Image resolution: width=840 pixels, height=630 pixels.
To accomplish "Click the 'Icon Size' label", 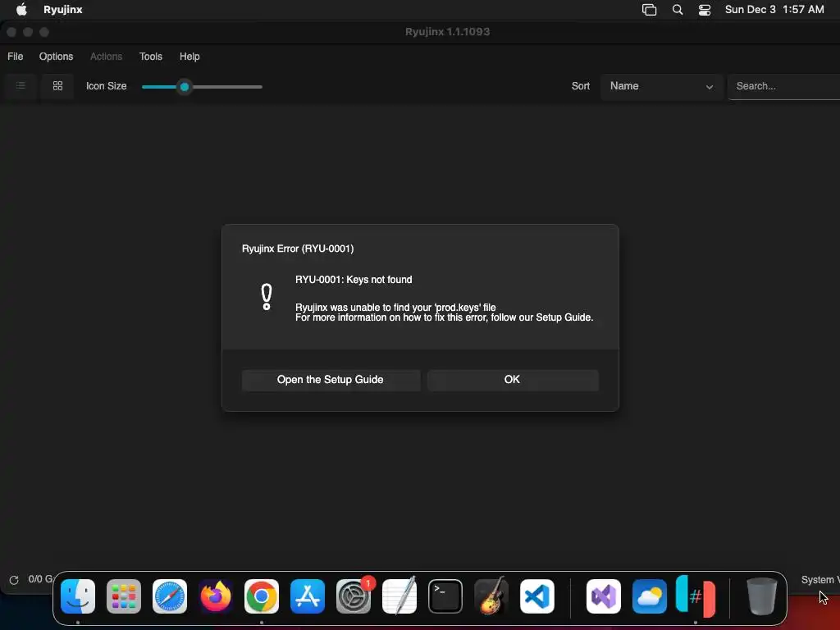I will point(106,86).
